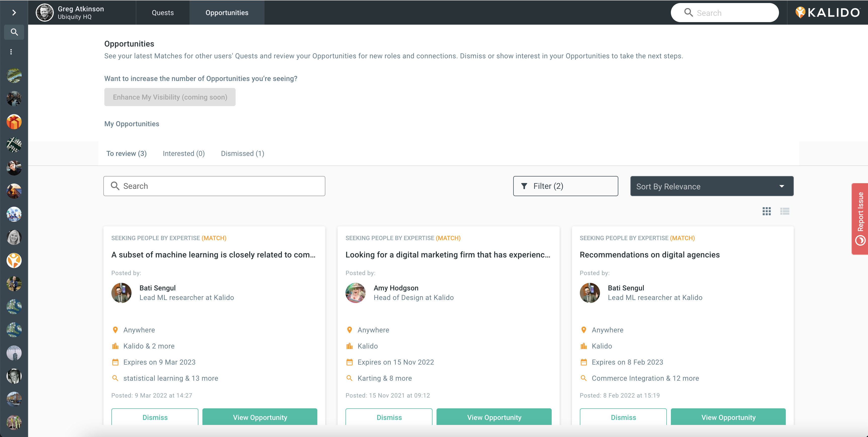Screen dimensions: 868x437
Task: Open Recommendations on digital agencies title
Action: (649, 255)
